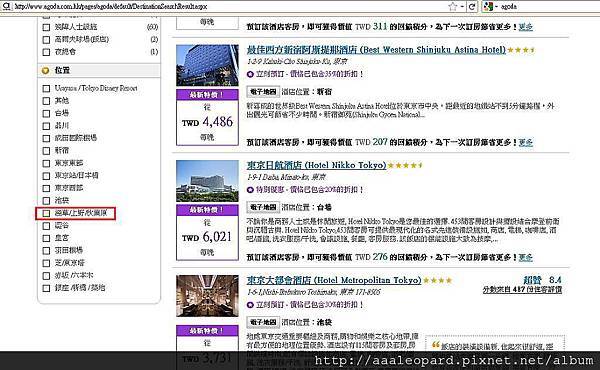Click the TWD 6,021 price box

click(207, 238)
